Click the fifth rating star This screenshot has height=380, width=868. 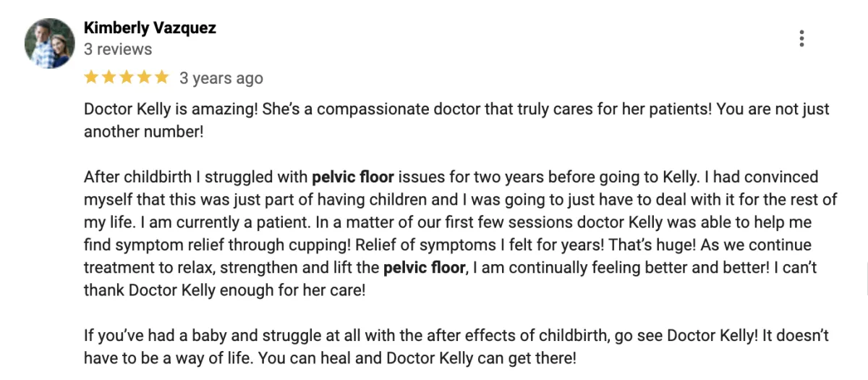161,77
